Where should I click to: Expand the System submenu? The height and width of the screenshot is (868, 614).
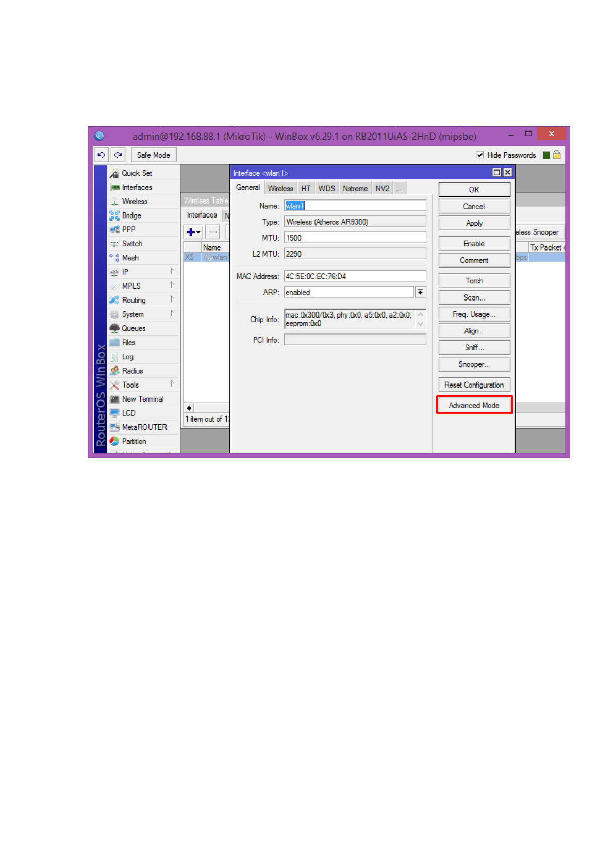(172, 313)
